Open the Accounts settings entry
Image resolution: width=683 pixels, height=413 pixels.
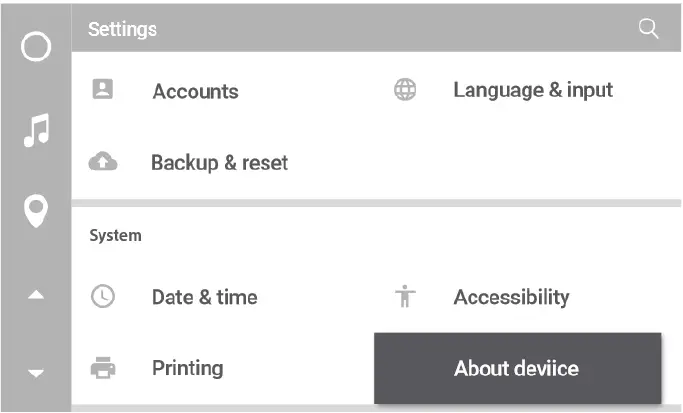coord(195,91)
